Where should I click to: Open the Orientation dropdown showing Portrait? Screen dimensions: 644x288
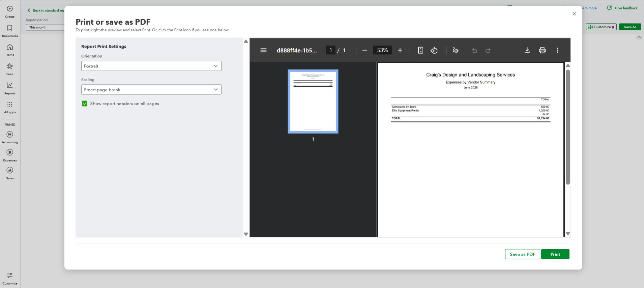pos(151,66)
